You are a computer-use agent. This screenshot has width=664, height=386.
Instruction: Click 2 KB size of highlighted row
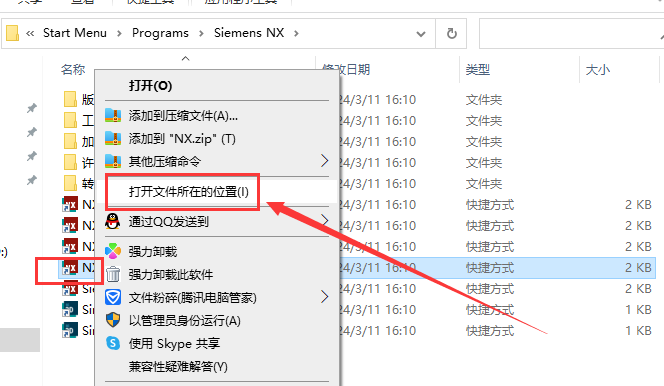[638, 267]
